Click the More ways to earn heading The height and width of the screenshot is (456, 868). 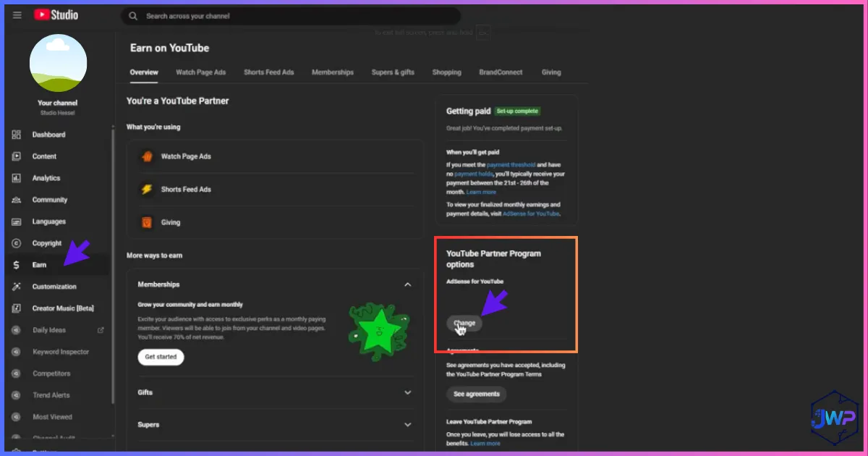(154, 256)
